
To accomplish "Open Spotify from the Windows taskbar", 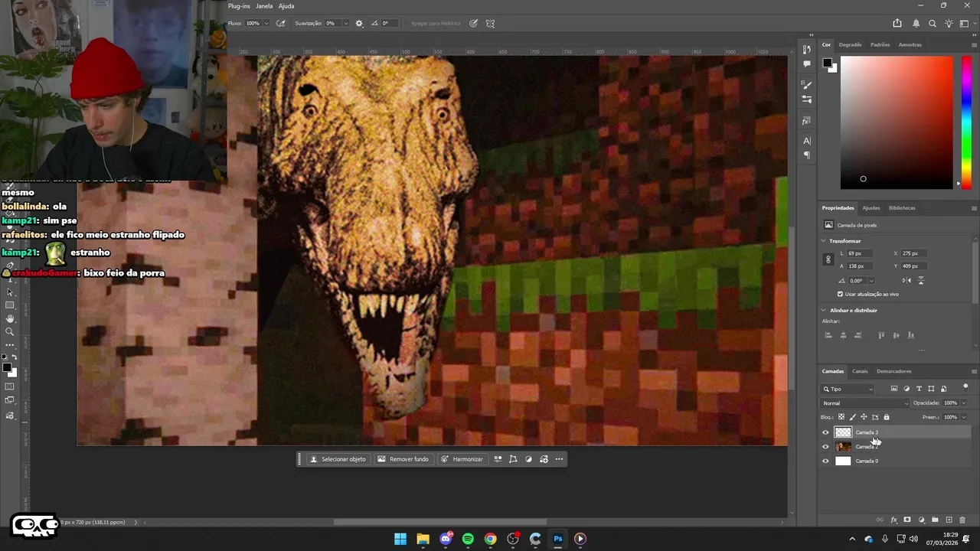I will click(x=468, y=539).
